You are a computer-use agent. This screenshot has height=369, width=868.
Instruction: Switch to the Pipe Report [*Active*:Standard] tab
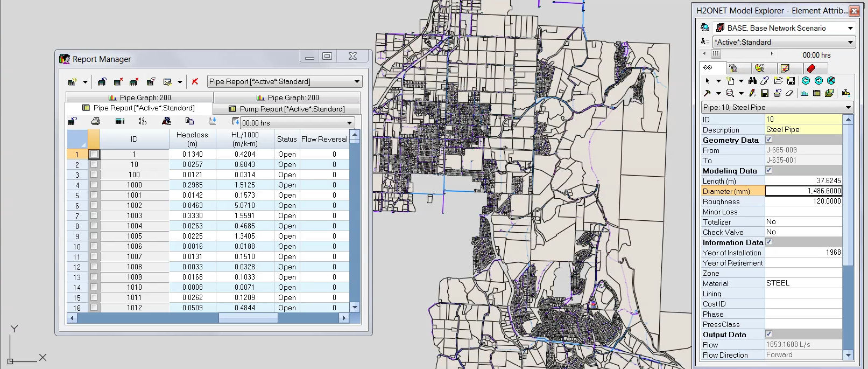click(139, 108)
